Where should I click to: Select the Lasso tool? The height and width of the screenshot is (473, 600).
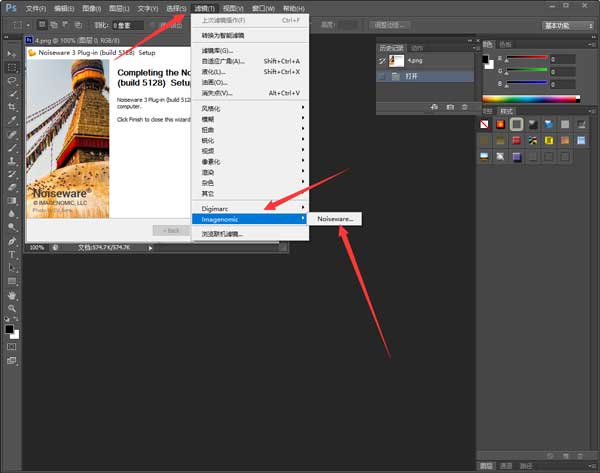(x=12, y=80)
